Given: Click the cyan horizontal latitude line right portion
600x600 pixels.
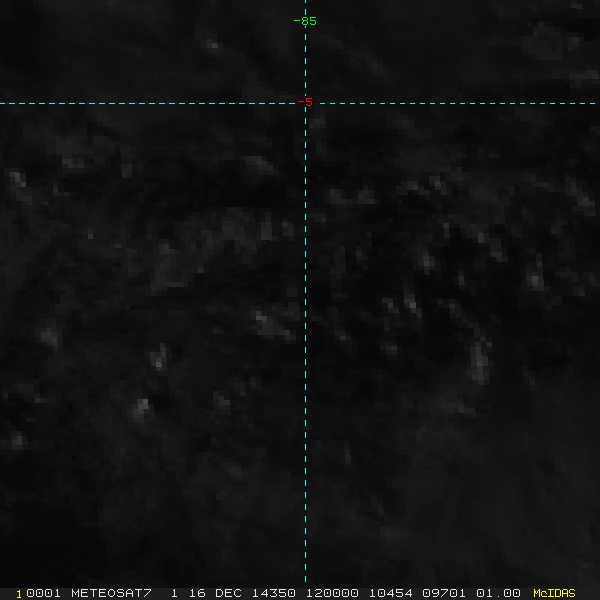Looking at the screenshot, I should tap(457, 103).
